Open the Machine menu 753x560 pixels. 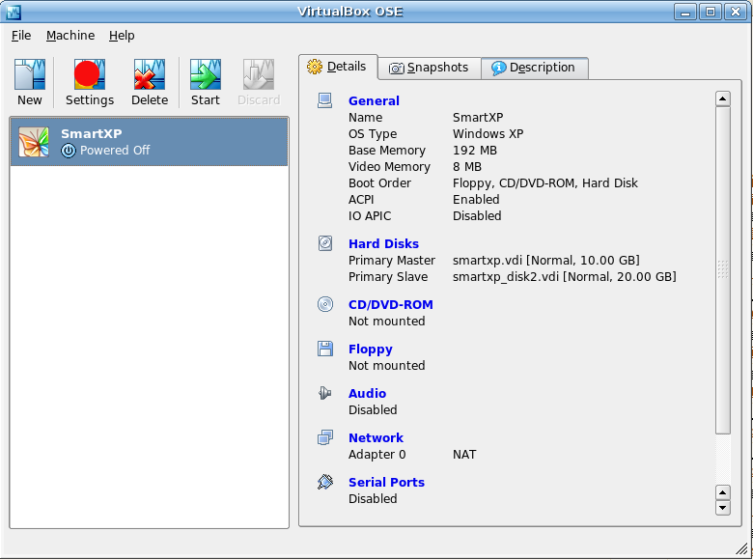70,36
